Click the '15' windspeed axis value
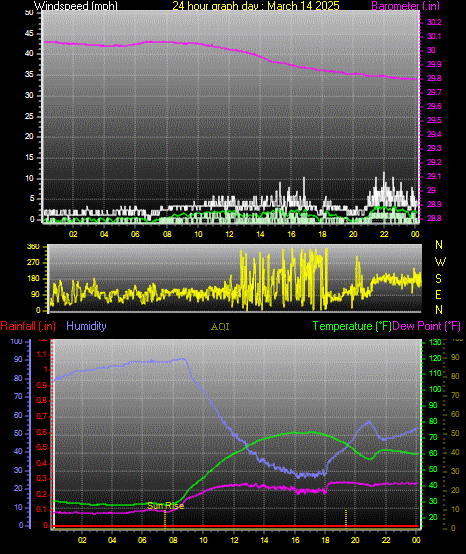Viewport: 466px width, 554px height. click(x=29, y=158)
